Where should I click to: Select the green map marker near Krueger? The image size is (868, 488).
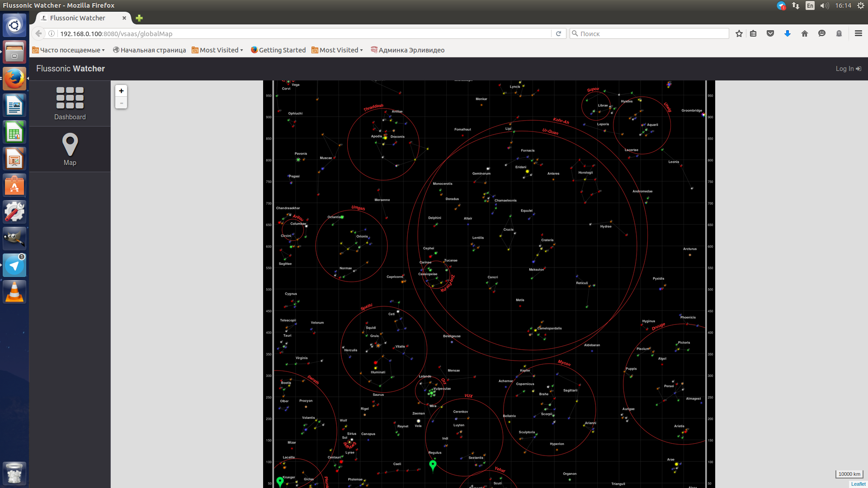pos(280,482)
